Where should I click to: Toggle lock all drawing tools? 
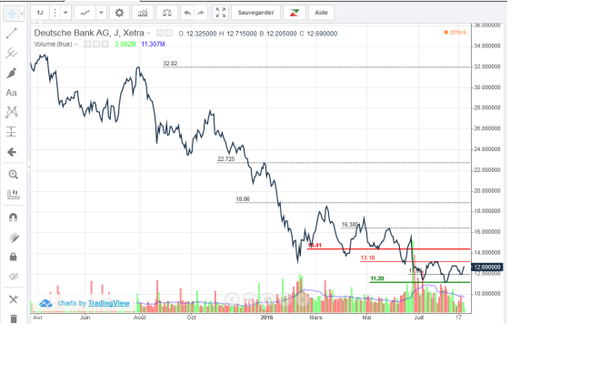click(13, 257)
